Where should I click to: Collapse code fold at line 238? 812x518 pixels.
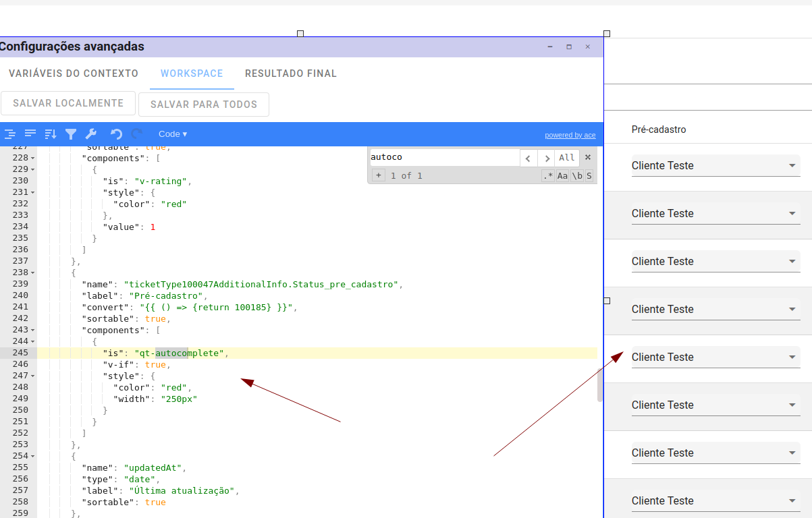click(x=33, y=272)
